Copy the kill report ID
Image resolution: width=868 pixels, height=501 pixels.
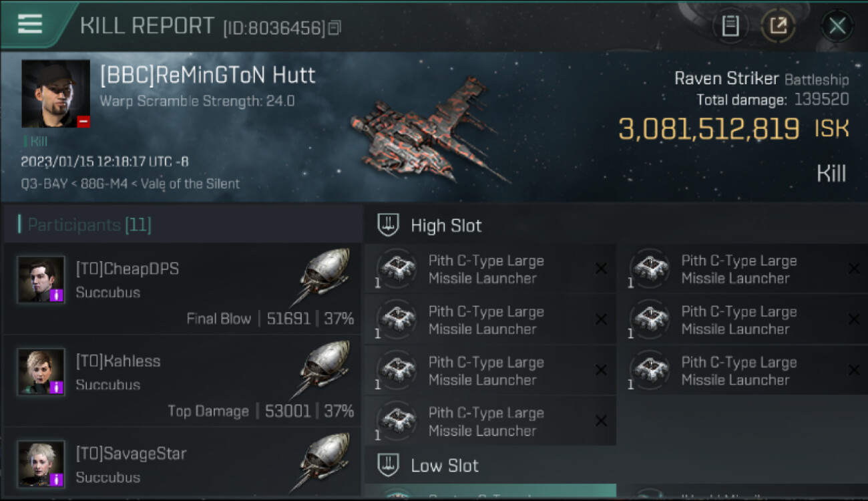click(x=335, y=28)
